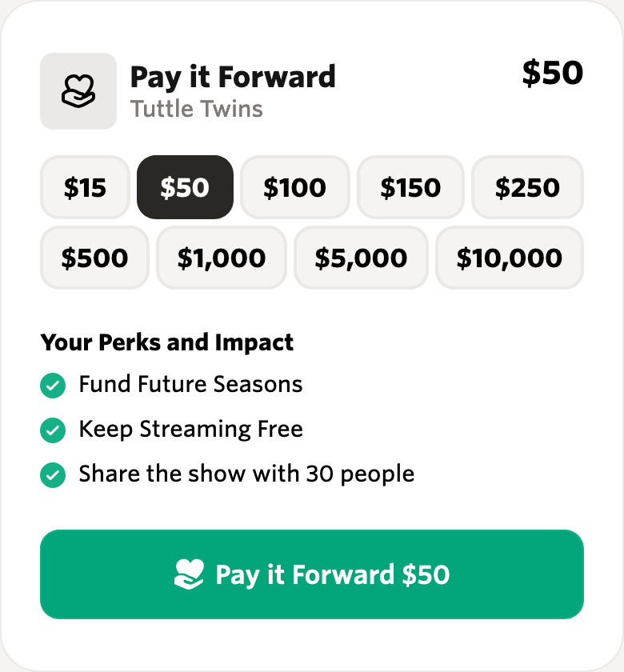Viewport: 624px width, 672px height.
Task: Select the $15 amount option
Action: click(x=85, y=187)
